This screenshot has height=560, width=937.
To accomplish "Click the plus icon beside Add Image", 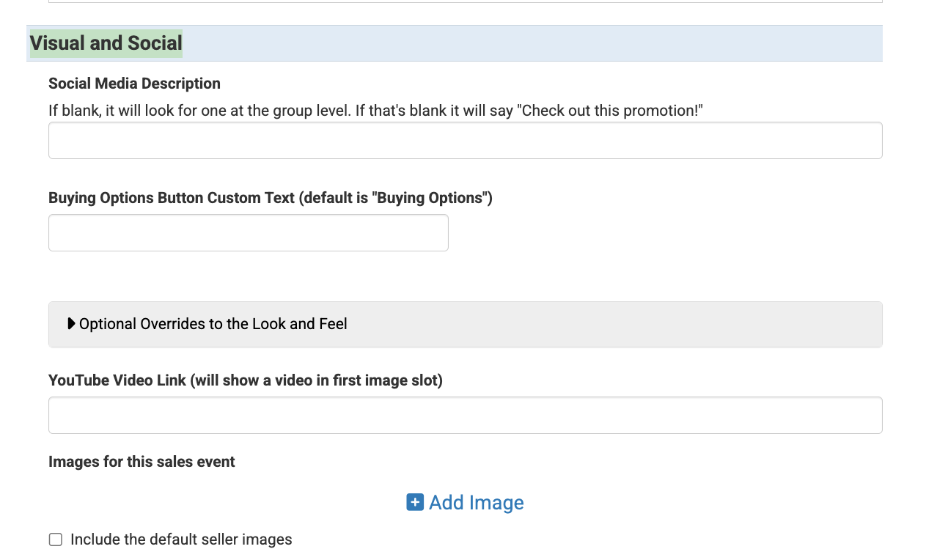I will click(415, 502).
